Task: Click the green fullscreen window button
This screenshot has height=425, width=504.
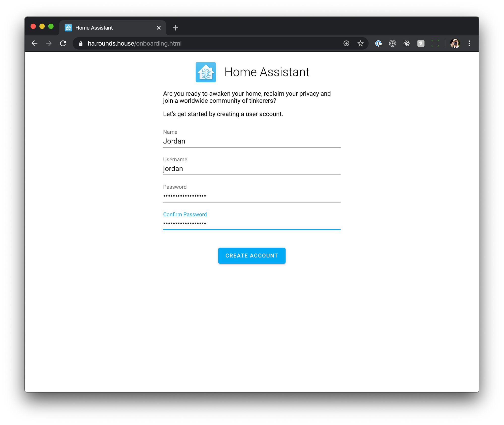Action: [51, 26]
